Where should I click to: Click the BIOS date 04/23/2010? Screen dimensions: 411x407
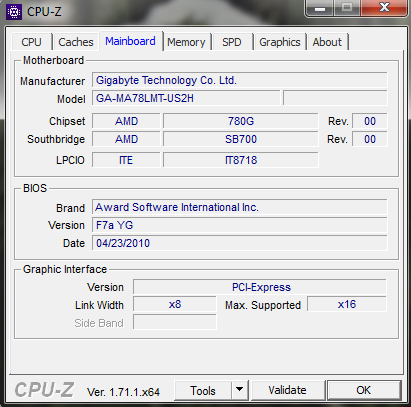coord(240,243)
